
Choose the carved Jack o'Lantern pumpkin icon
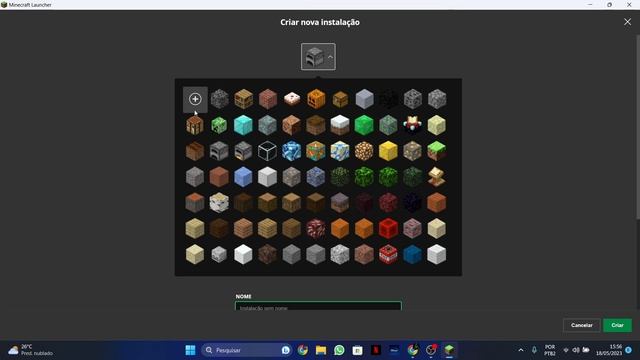point(316,99)
